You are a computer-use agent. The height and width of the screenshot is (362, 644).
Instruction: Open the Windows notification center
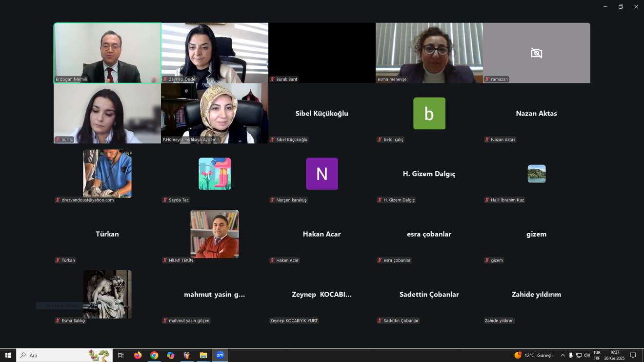click(x=633, y=355)
